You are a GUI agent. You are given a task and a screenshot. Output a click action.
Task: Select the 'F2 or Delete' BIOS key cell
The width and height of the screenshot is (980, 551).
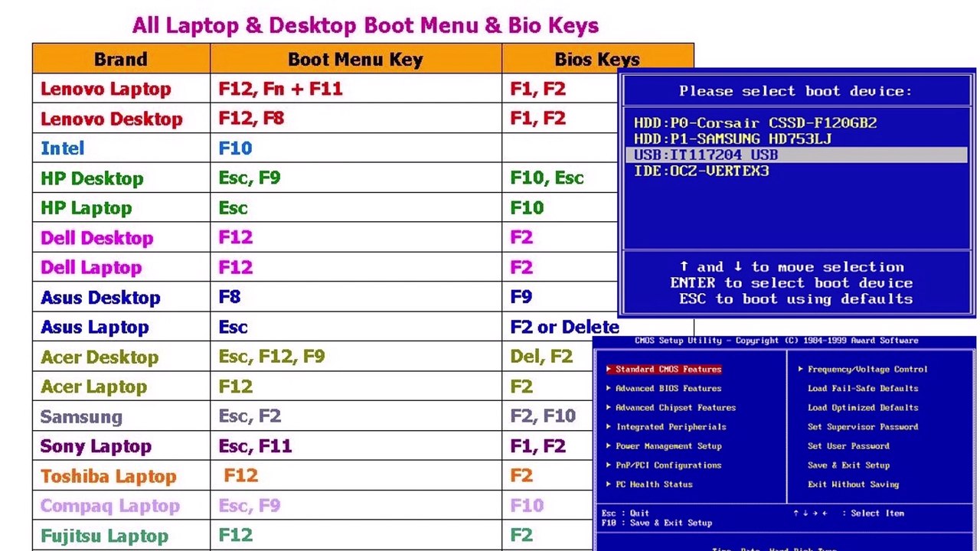point(564,328)
